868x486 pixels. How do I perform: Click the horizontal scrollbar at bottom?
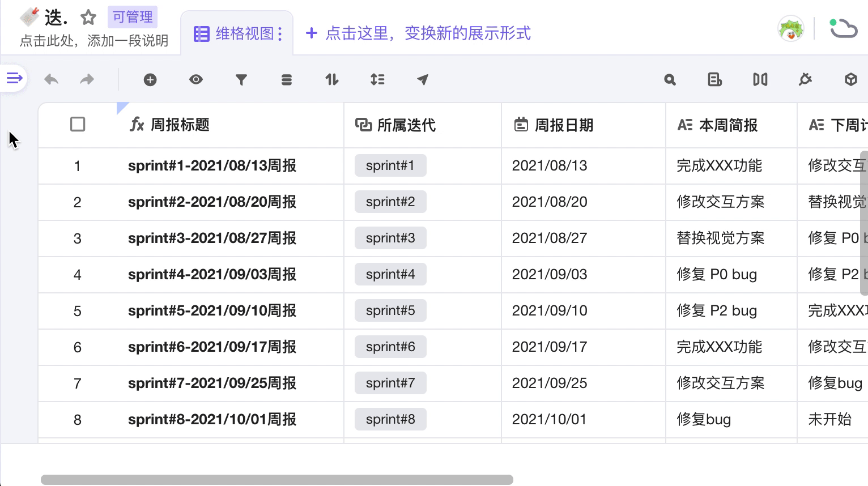coord(276,480)
